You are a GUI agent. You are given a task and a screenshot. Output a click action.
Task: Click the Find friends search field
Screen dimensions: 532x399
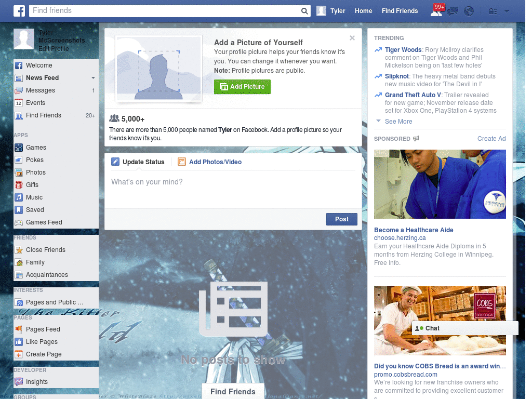pos(165,11)
